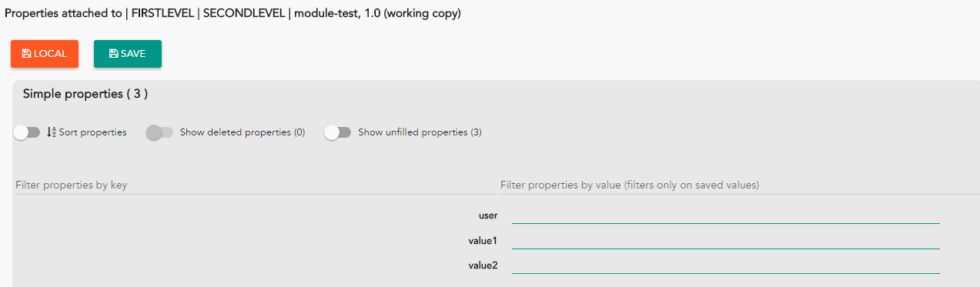Image resolution: width=980 pixels, height=287 pixels.
Task: Toggle the Sort properties switch
Action: click(27, 132)
